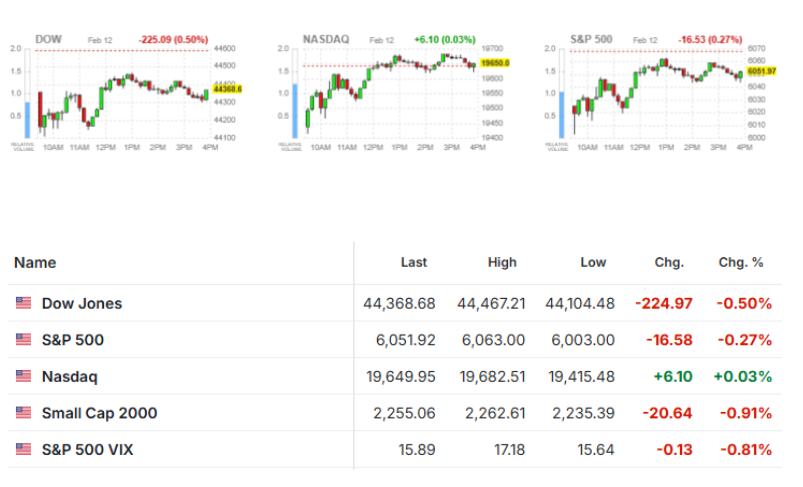Select Dow Jones change -224.97
Viewport: 803px width, 487px height.
(664, 304)
